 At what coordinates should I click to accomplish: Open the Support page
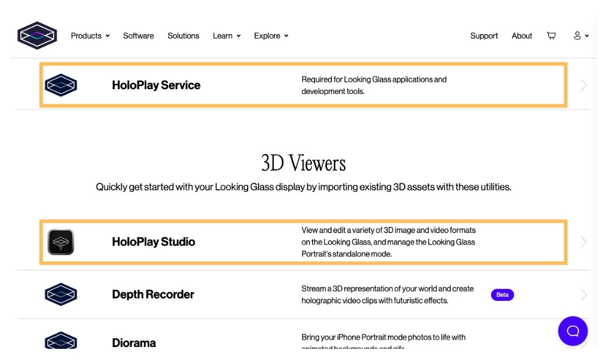pos(484,36)
